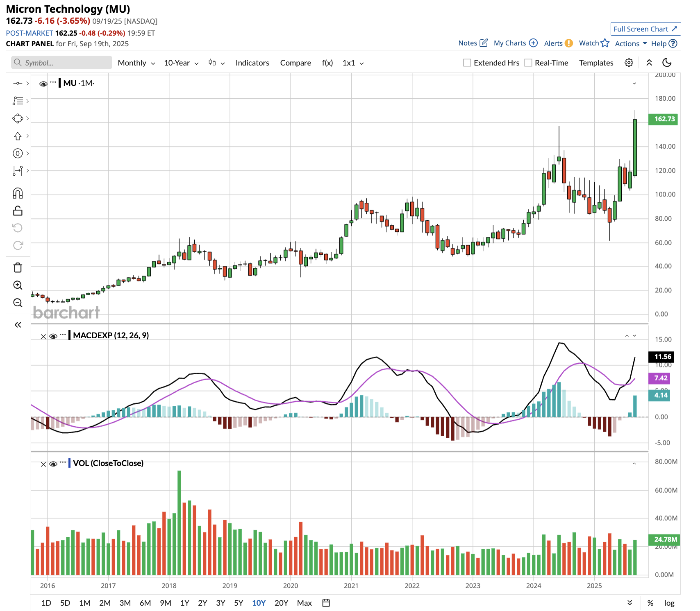700x611 pixels.
Task: Remove the VOL indicator
Action: [43, 464]
